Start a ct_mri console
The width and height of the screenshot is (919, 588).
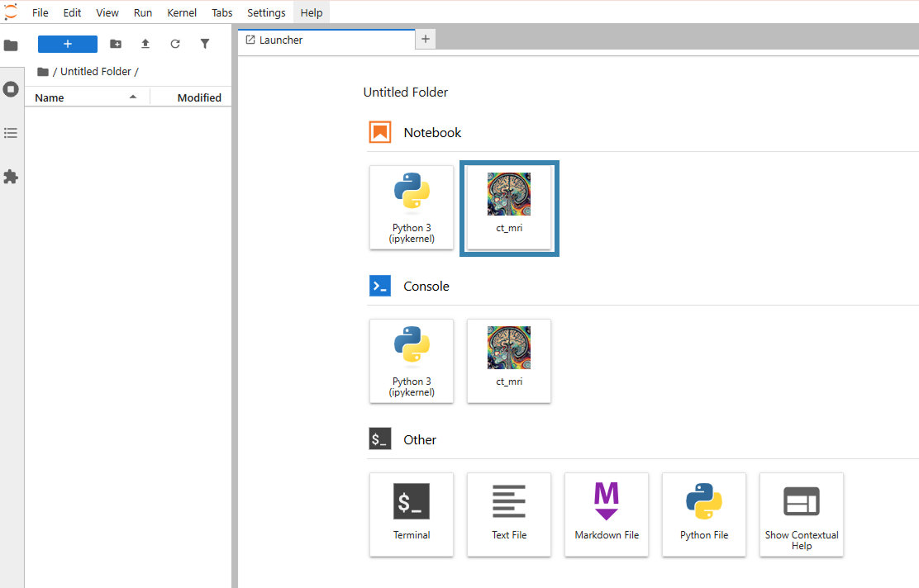coord(509,361)
